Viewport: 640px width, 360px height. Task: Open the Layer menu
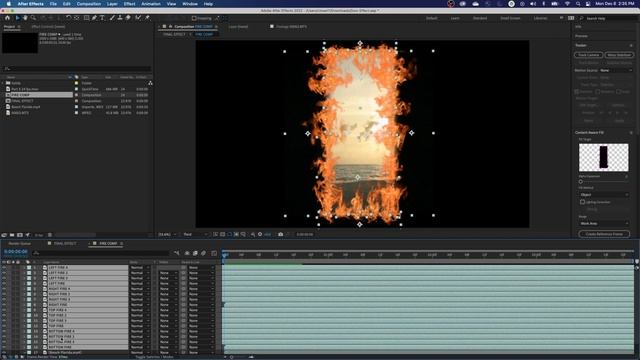[x=112, y=4]
